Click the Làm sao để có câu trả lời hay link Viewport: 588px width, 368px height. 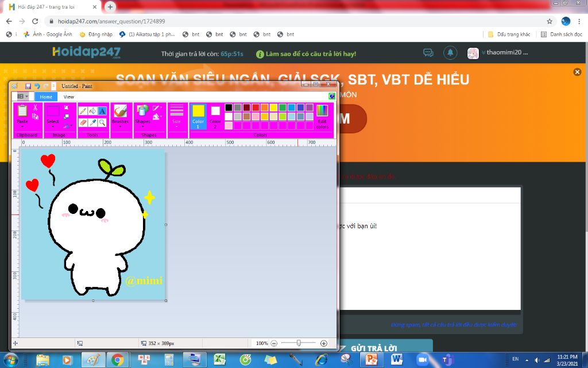click(306, 53)
